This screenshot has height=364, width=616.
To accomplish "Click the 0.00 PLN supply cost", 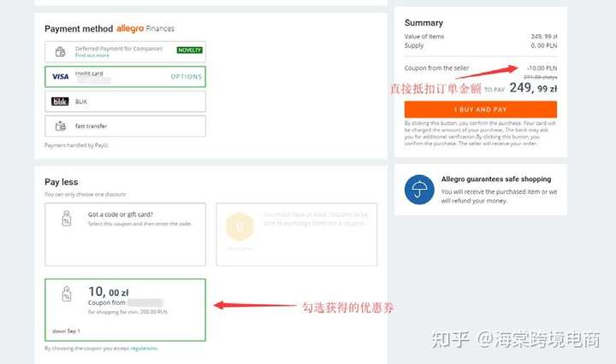I will (544, 45).
